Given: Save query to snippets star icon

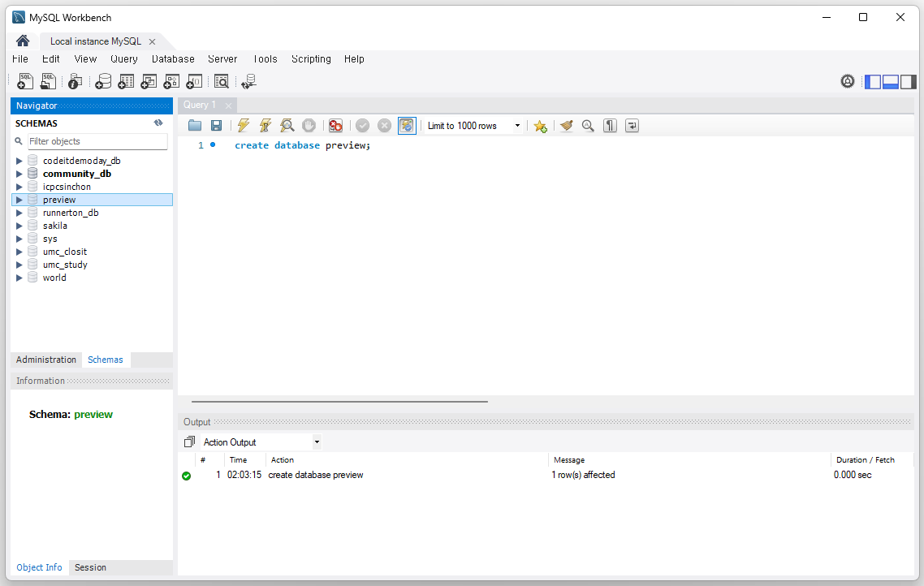Looking at the screenshot, I should (541, 126).
